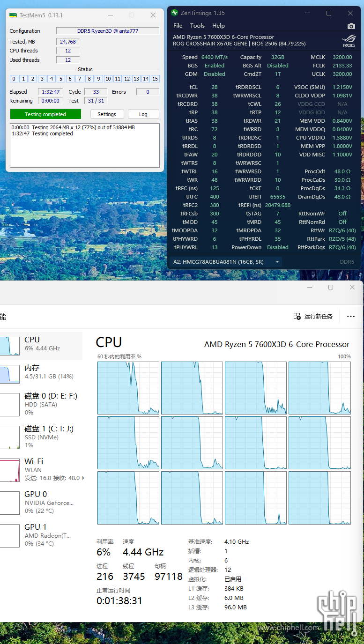The image size is (364, 644).
Task: Click the Capacity 32GB value
Action: pyautogui.click(x=277, y=57)
